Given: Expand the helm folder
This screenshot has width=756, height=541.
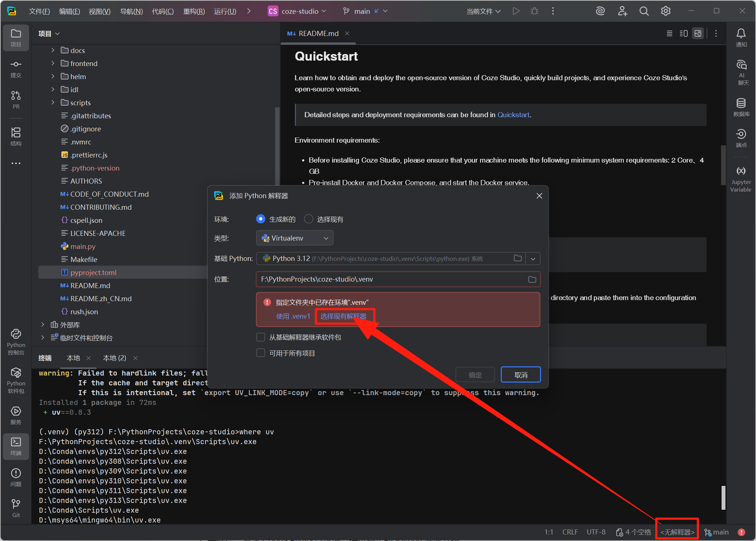Looking at the screenshot, I should coord(53,76).
